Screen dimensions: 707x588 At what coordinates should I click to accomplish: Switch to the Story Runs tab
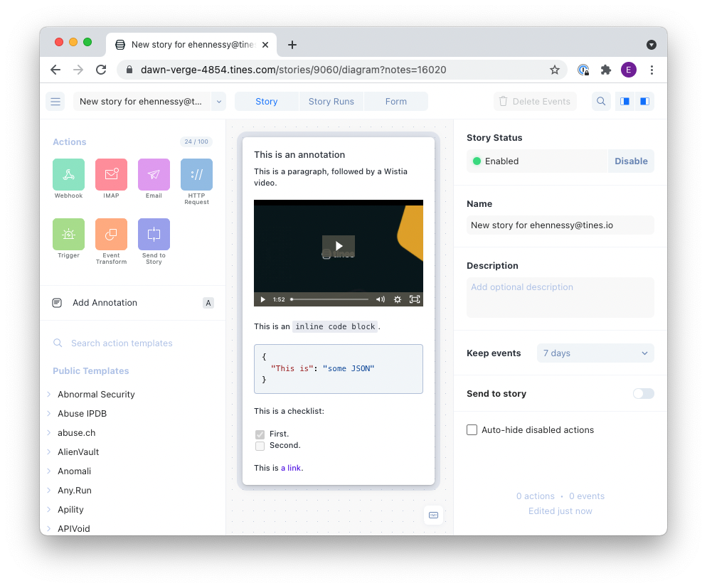[331, 102]
